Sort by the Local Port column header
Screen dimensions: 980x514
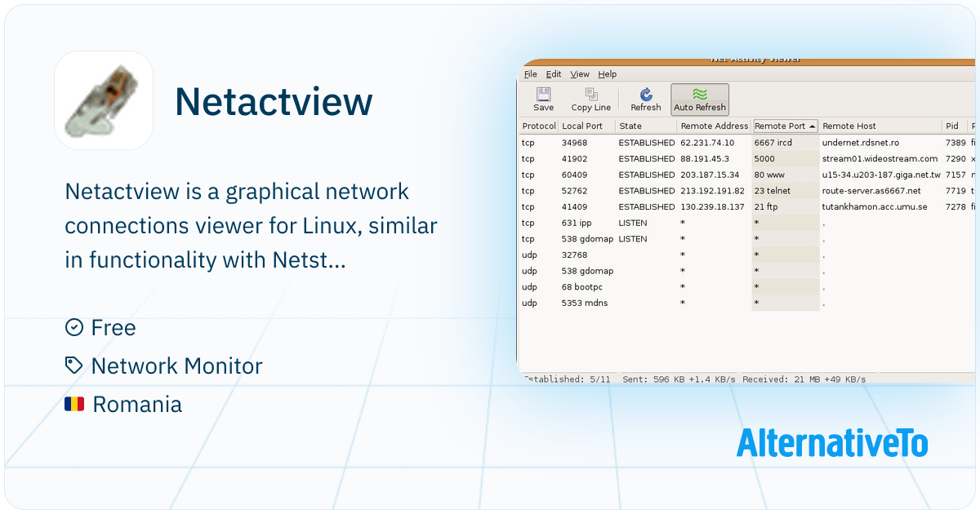(x=587, y=126)
